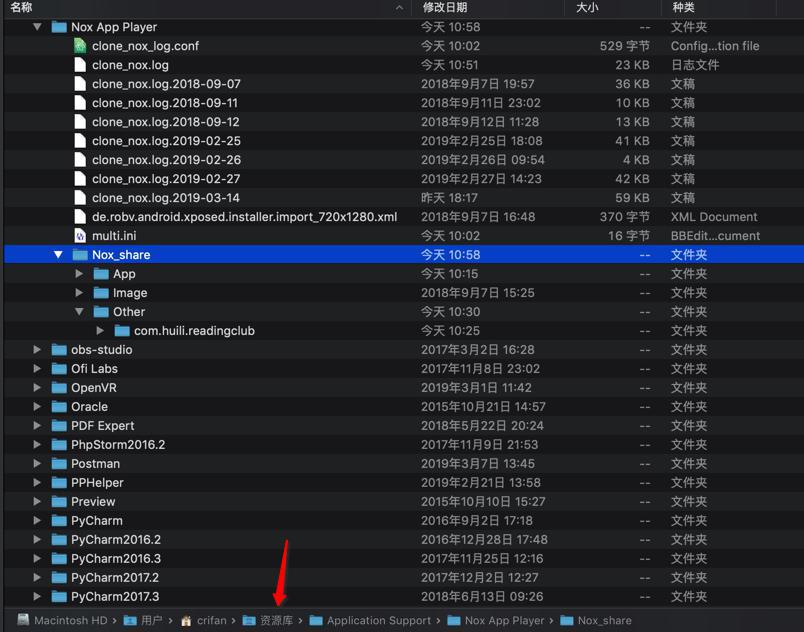
Task: Expand the Oracle folder
Action: [x=37, y=406]
